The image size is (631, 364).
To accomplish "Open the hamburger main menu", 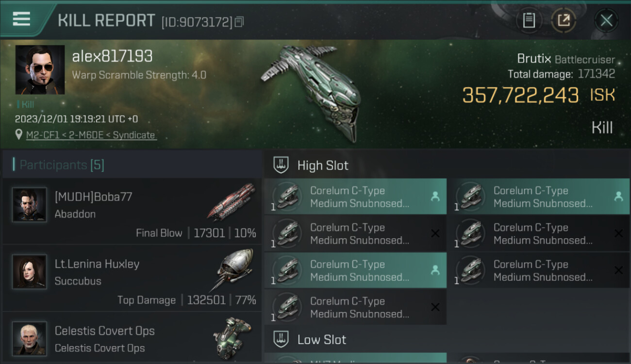I will tap(21, 19).
